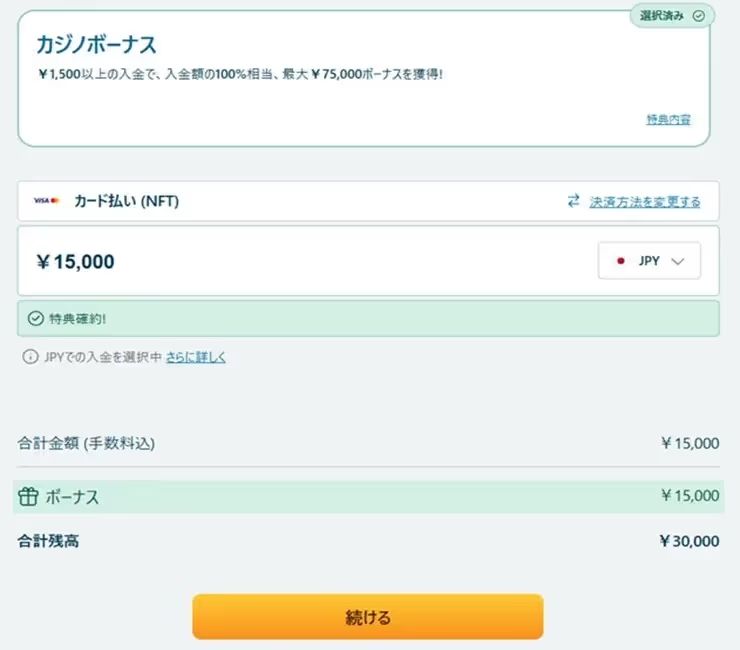This screenshot has height=650, width=740.
Task: Open the さらに詳しく link
Action: [196, 357]
